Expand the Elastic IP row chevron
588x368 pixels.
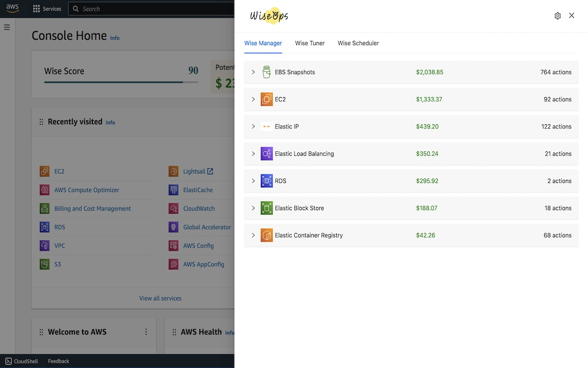253,126
